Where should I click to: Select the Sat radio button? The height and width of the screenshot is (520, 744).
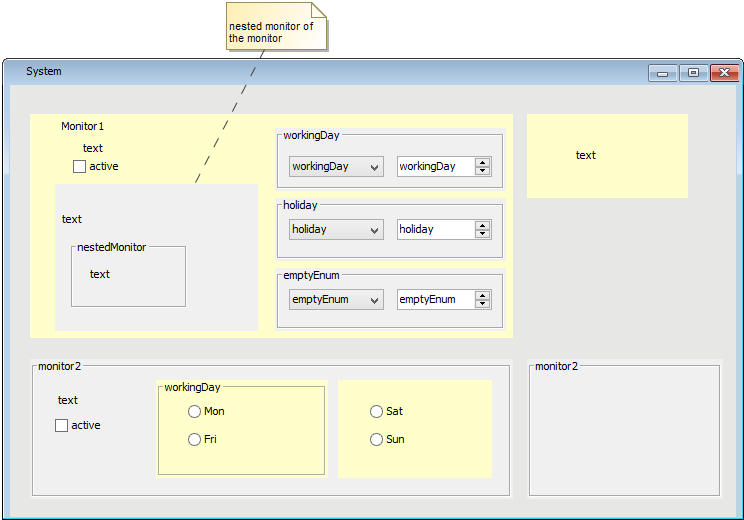pos(376,412)
